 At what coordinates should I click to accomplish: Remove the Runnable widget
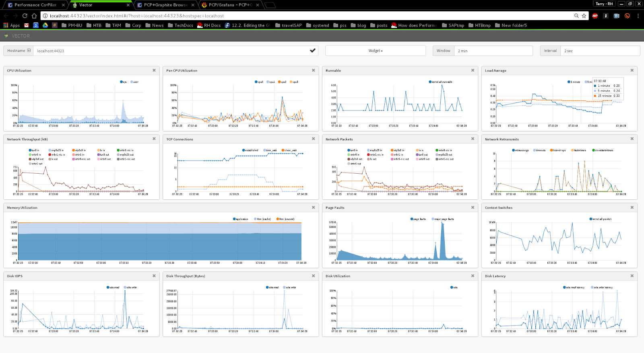click(473, 70)
